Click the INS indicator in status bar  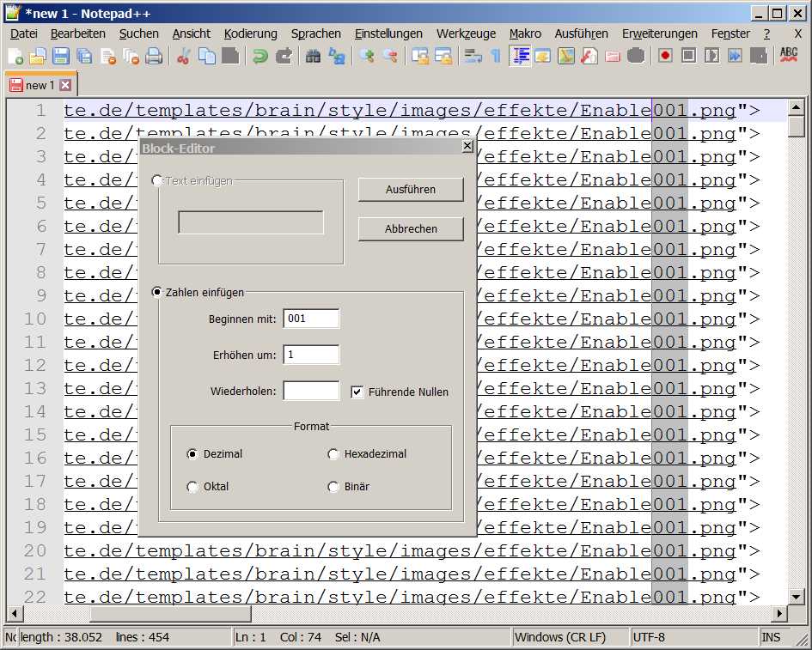tap(771, 637)
